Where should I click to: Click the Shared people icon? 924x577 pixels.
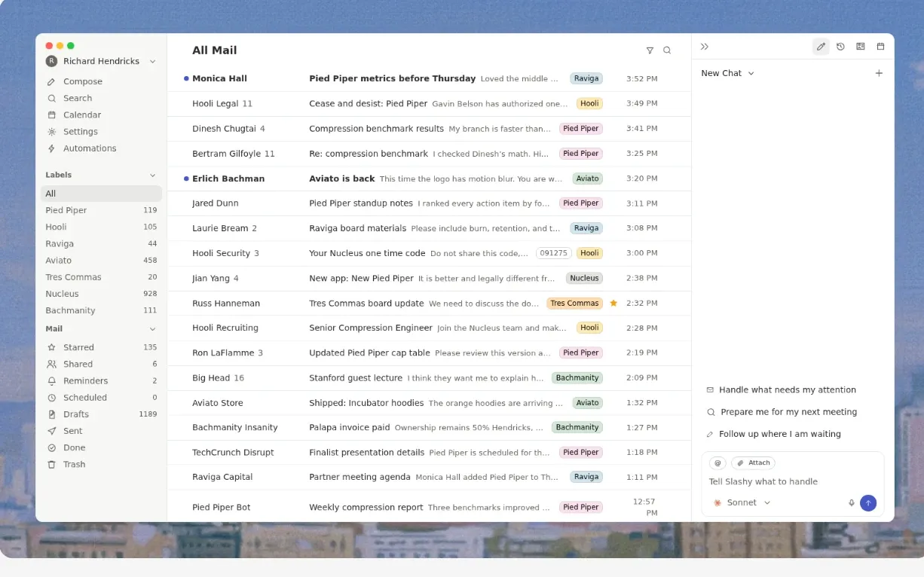[51, 364]
